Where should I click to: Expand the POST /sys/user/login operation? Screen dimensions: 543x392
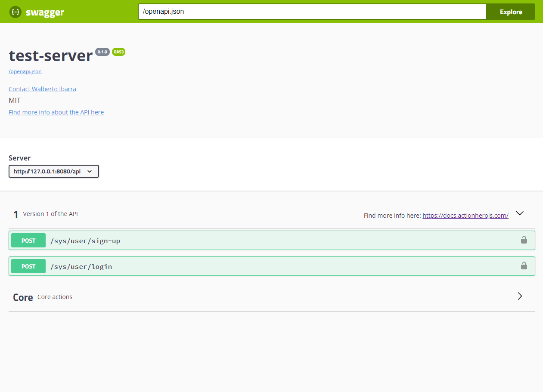tap(272, 266)
